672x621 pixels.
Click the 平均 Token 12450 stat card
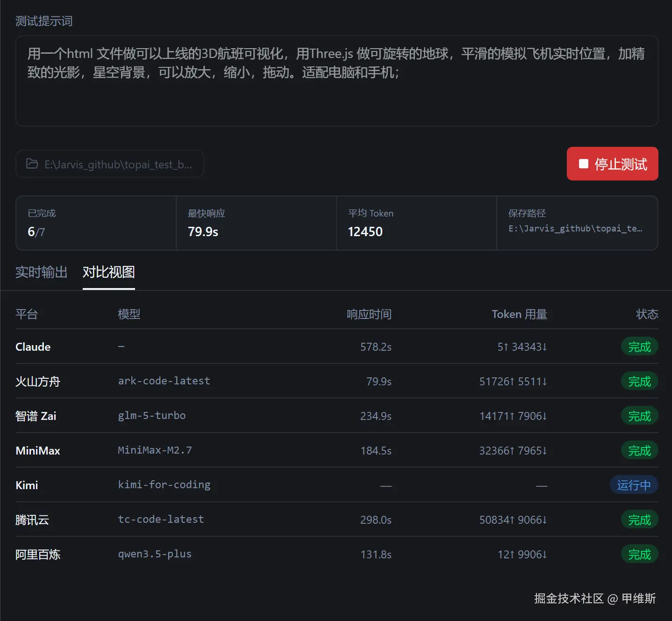tap(416, 223)
